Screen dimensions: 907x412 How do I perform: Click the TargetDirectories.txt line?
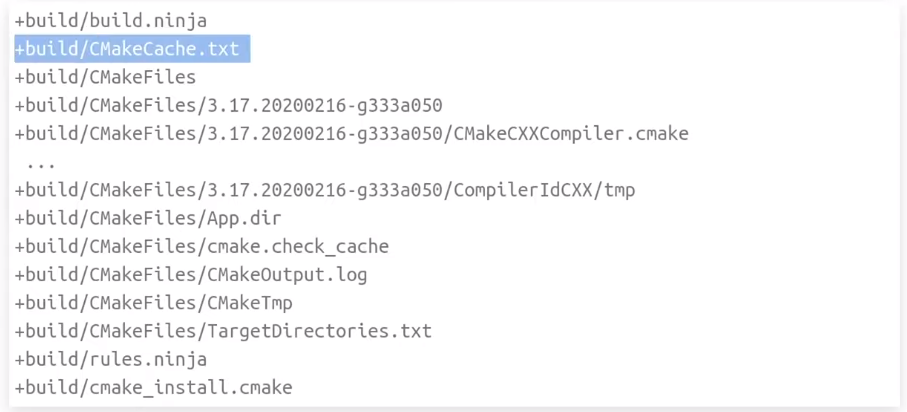point(223,332)
